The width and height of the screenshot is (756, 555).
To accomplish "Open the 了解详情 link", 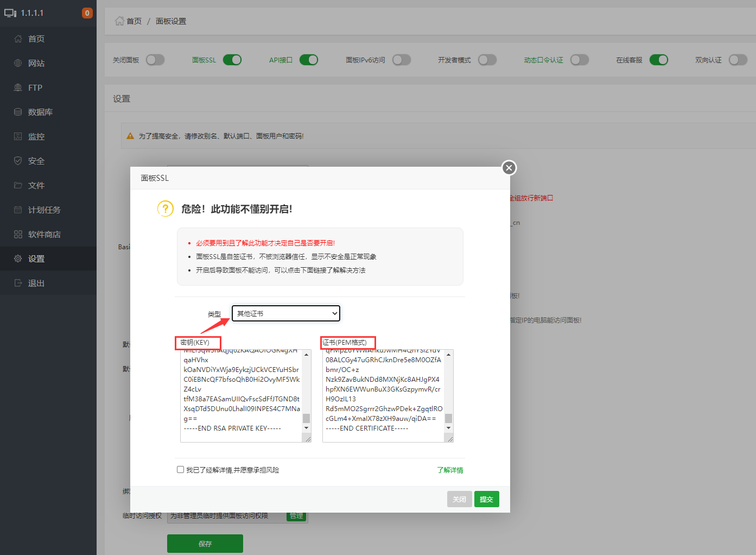I will [450, 470].
